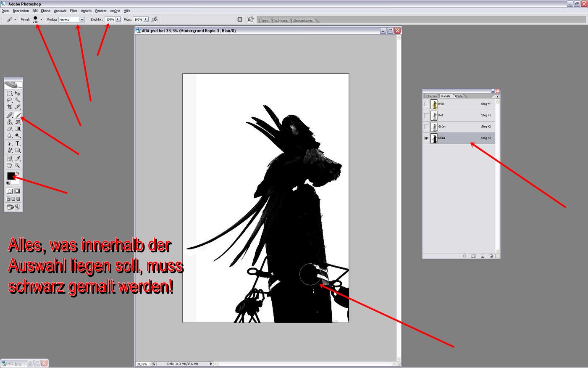
Task: Switch to Standard Screen mode
Action: pyautogui.click(x=8, y=199)
